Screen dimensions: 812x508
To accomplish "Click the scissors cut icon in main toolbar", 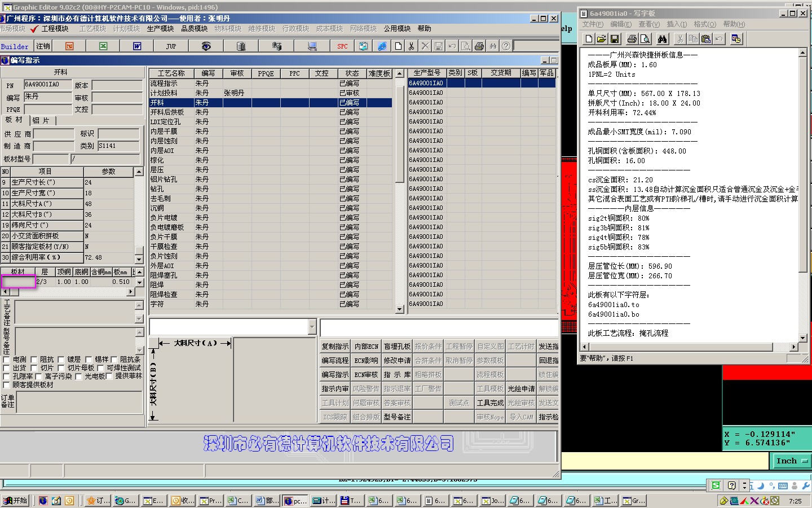I will click(412, 46).
